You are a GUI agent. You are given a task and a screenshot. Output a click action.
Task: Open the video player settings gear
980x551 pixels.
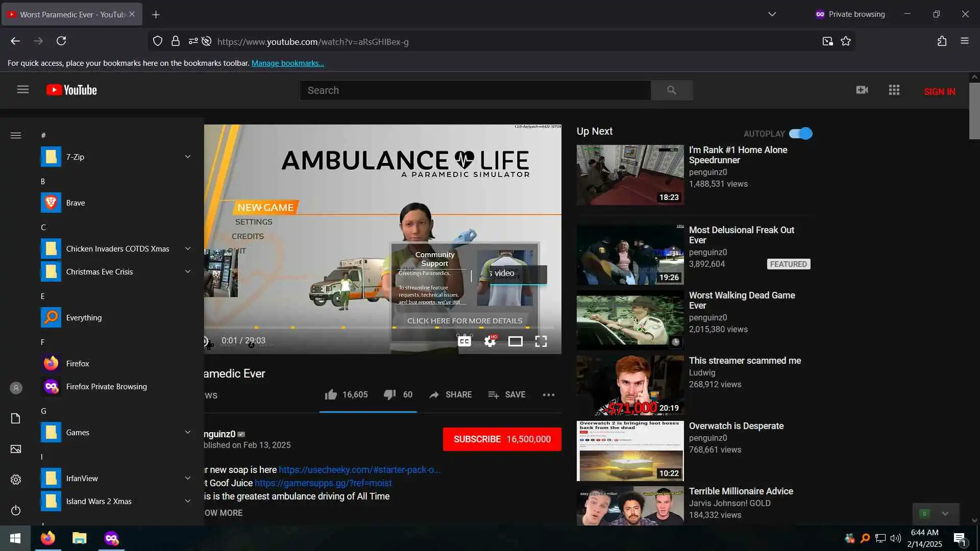tap(489, 341)
